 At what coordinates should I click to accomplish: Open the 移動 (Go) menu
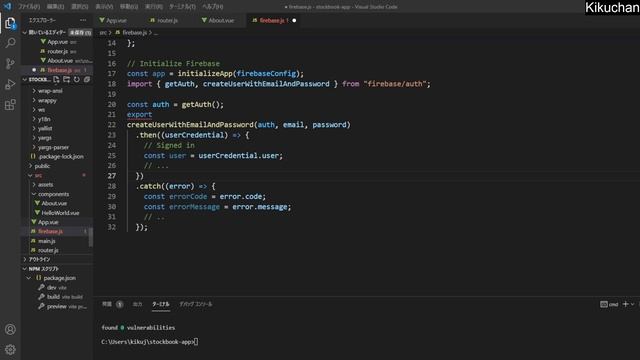point(129,7)
